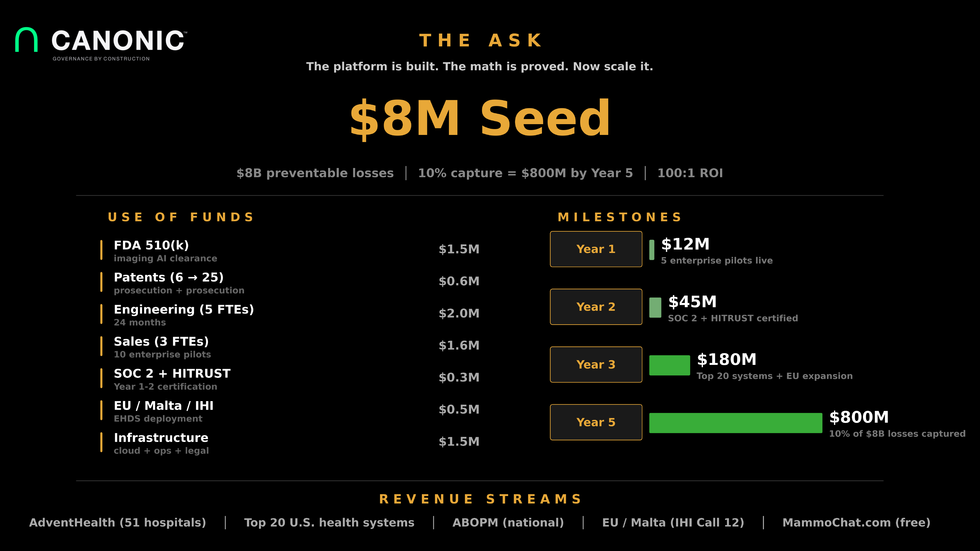980x551 pixels.
Task: Click the green $180M revenue bar
Action: click(669, 365)
